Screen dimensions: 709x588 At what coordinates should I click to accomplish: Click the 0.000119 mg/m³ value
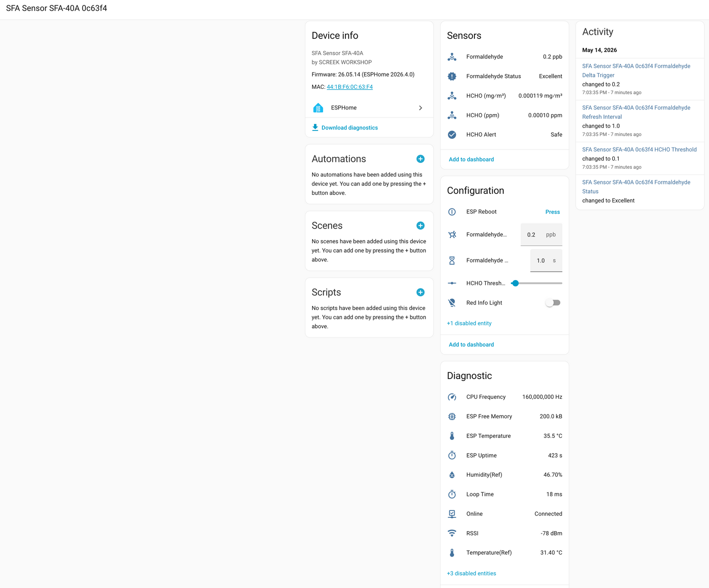point(540,96)
